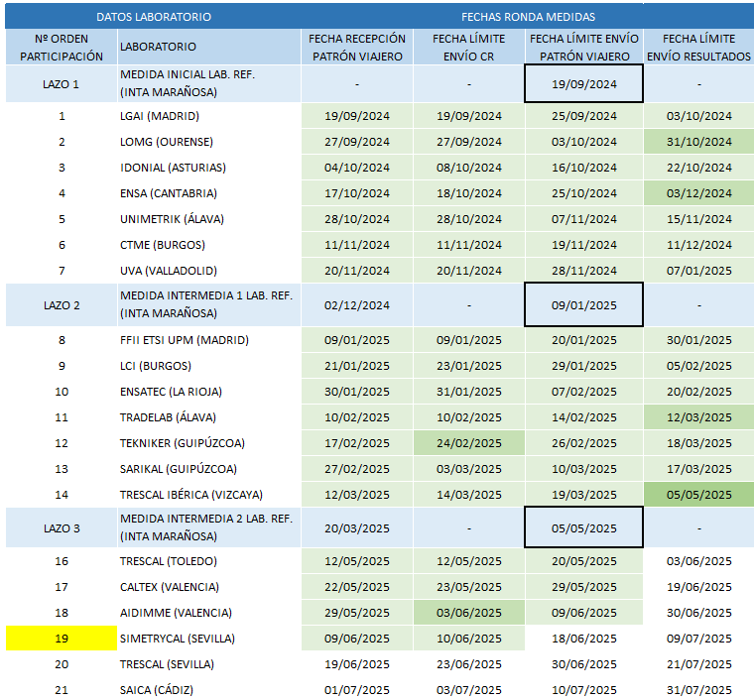Select the 05/05/2025 results deadline for TRESCAL IBÉRICA
The height and width of the screenshot is (700, 754).
(698, 495)
